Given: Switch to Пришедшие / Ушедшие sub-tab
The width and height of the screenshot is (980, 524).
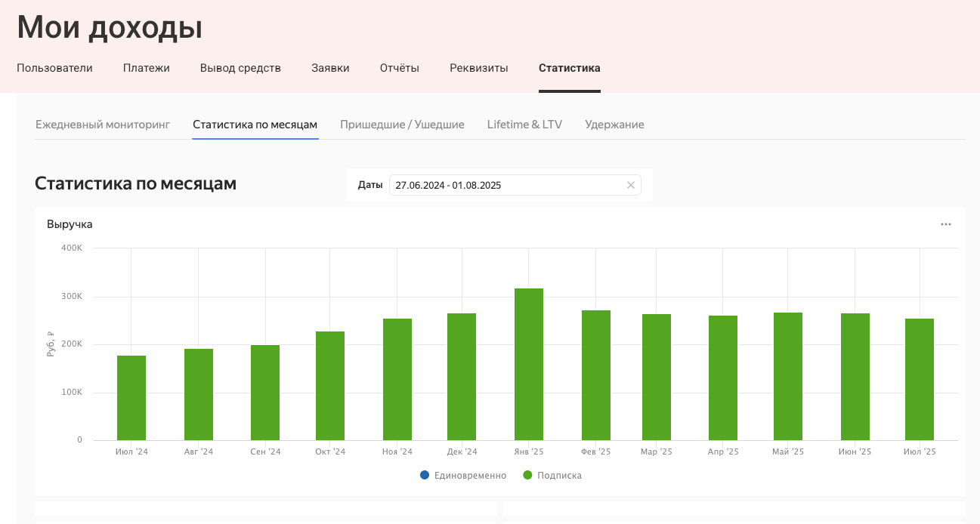Looking at the screenshot, I should point(402,125).
